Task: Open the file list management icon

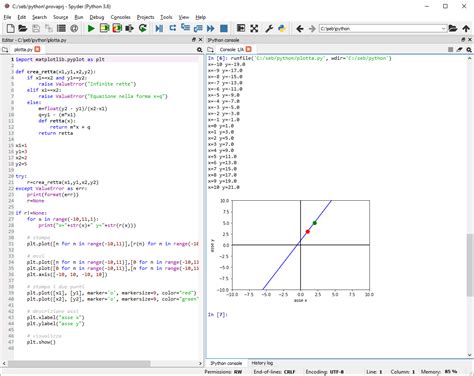Action: (61, 28)
